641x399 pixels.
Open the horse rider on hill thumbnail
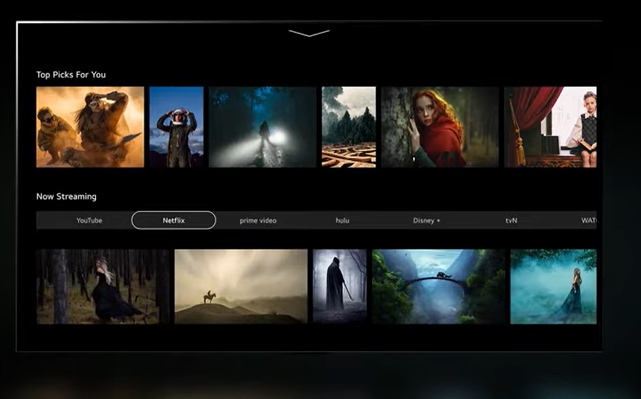pyautogui.click(x=241, y=287)
